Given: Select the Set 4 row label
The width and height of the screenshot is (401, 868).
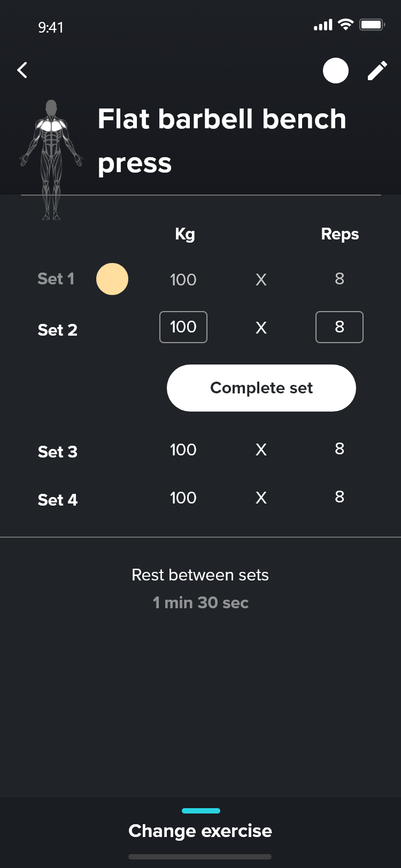Looking at the screenshot, I should (x=58, y=500).
